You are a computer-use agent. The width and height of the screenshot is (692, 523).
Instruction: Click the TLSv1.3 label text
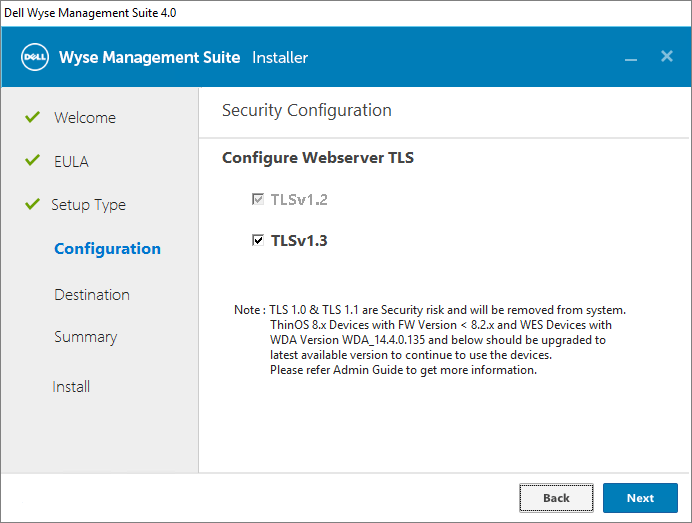point(299,240)
